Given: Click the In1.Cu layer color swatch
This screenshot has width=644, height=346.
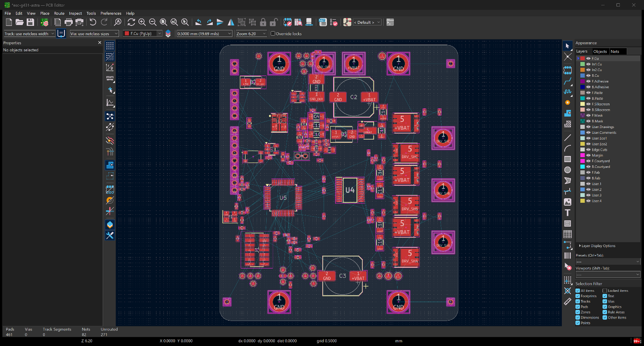Looking at the screenshot, I should pyautogui.click(x=582, y=64).
